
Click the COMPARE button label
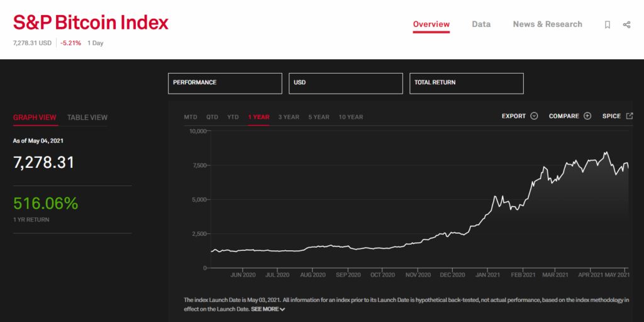pyautogui.click(x=564, y=116)
